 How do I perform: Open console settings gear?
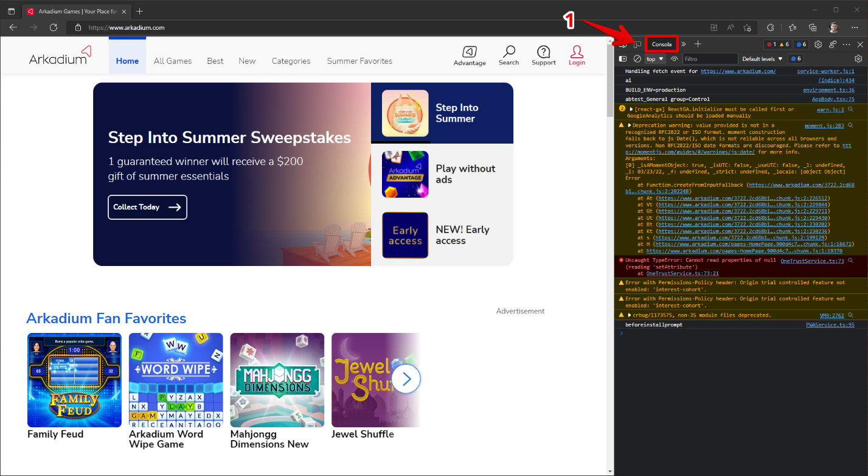[x=858, y=59]
